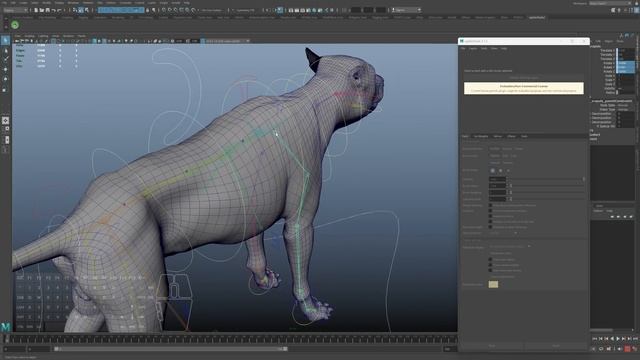Open the Create menu
640x360 pixels.
click(24, 3)
